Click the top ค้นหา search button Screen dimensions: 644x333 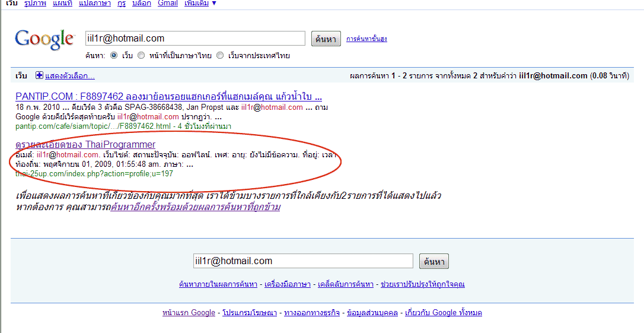tap(326, 39)
